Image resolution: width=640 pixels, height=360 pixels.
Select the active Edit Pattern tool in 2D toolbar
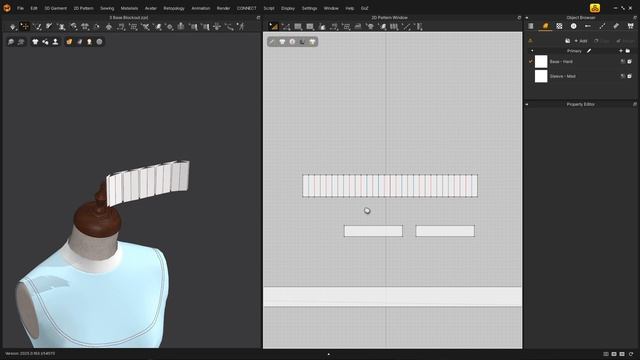[x=273, y=27]
